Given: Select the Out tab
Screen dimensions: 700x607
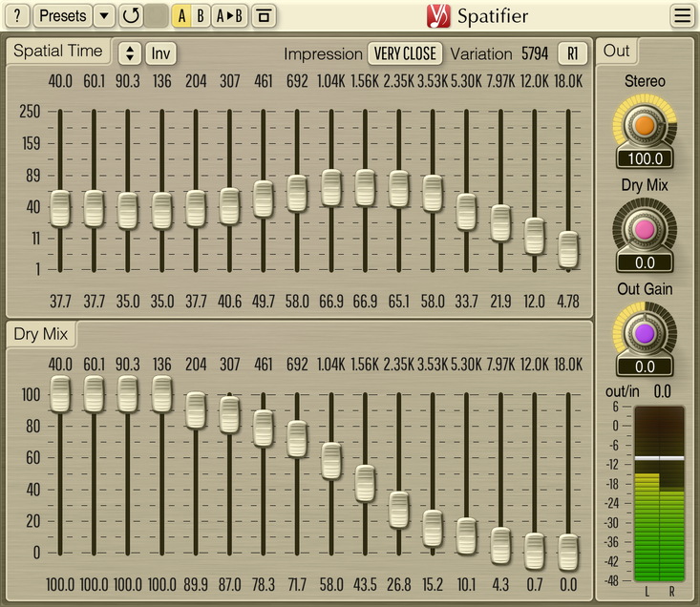Looking at the screenshot, I should pos(617,51).
